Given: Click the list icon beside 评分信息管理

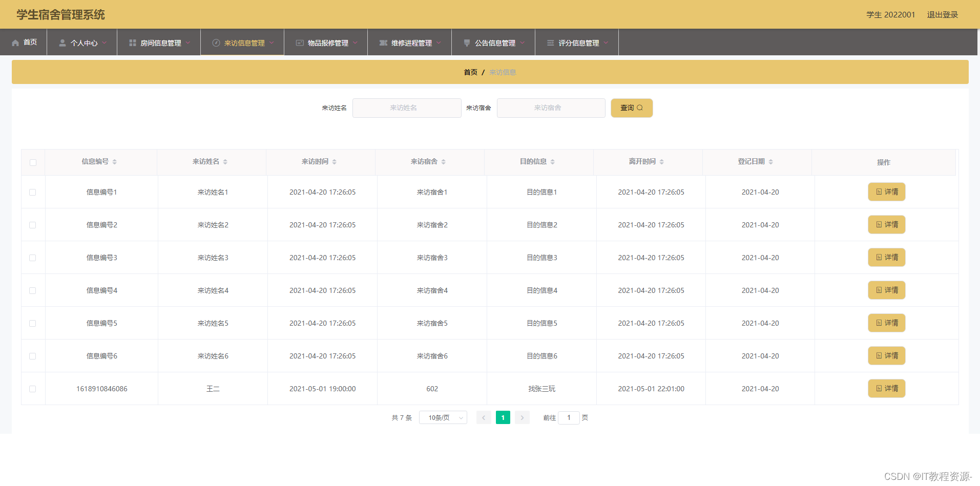Looking at the screenshot, I should (x=550, y=43).
